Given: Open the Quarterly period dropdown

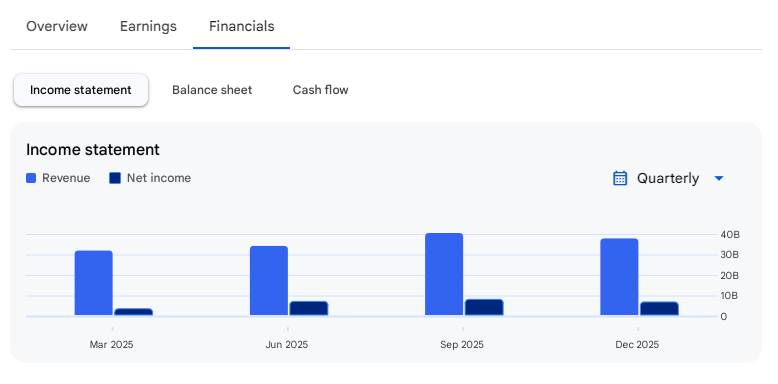Looking at the screenshot, I should (x=668, y=178).
